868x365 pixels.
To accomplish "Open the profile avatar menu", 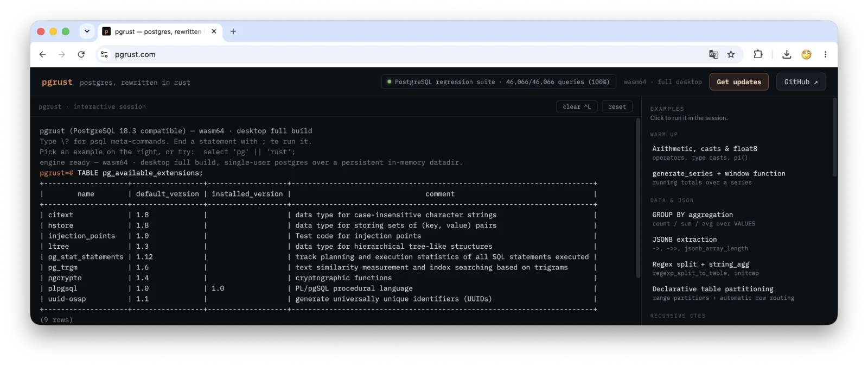I will (806, 54).
